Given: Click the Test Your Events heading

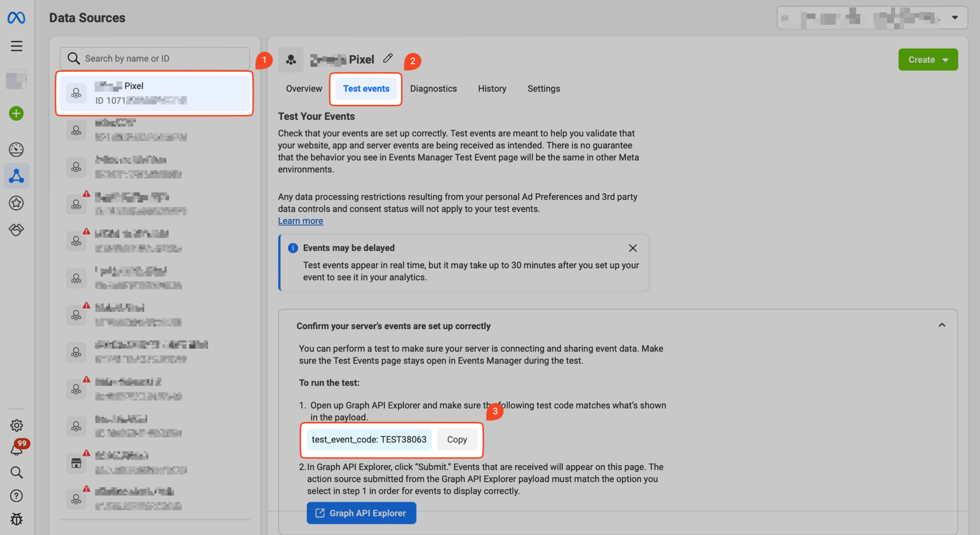Looking at the screenshot, I should click(316, 116).
